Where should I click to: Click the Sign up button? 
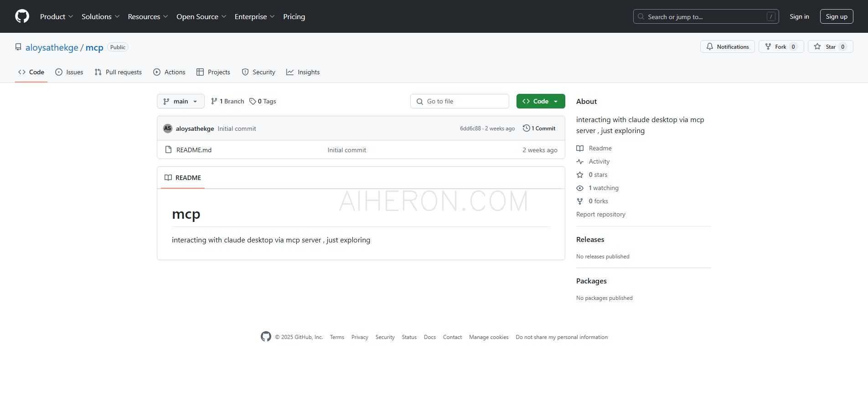pyautogui.click(x=837, y=16)
